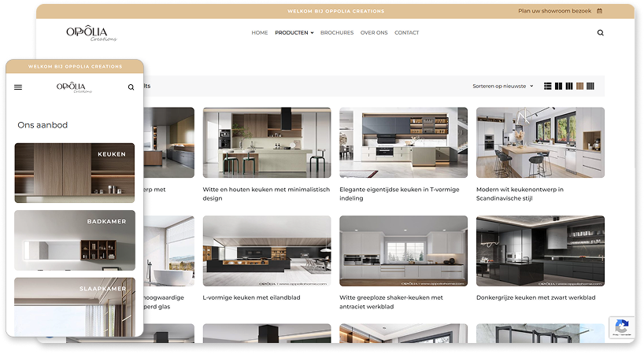Viewport: 644px width, 354px height.
Task: Click Plan uw showroom bezoek link
Action: 554,11
